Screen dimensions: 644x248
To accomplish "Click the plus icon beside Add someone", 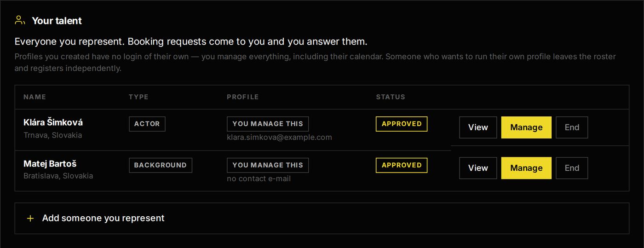I will 30,219.
